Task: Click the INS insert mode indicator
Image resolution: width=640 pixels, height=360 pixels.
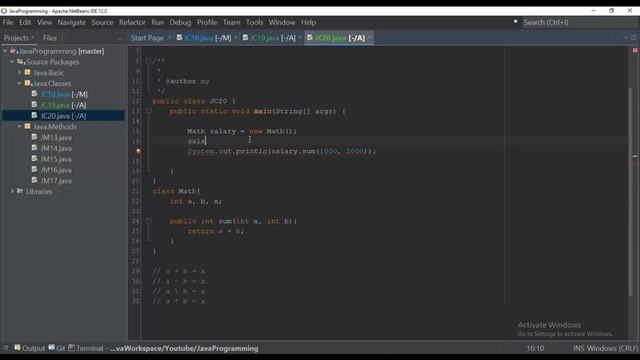Action: coord(578,348)
